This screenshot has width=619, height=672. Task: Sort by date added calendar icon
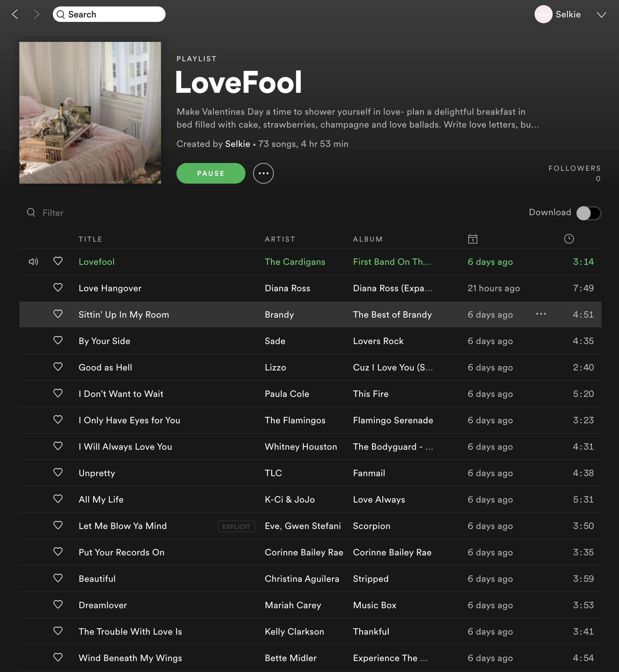(473, 239)
